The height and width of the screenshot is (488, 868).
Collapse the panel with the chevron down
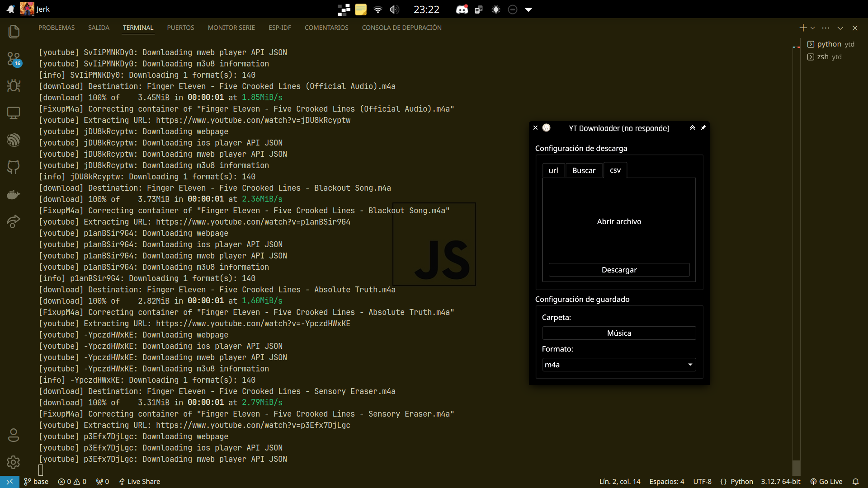pos(840,28)
